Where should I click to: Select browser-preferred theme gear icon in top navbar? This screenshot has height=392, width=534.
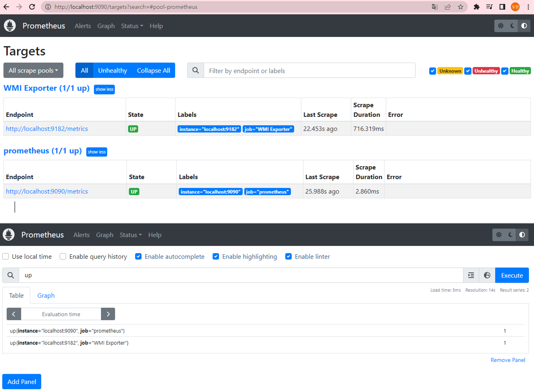tap(500, 26)
